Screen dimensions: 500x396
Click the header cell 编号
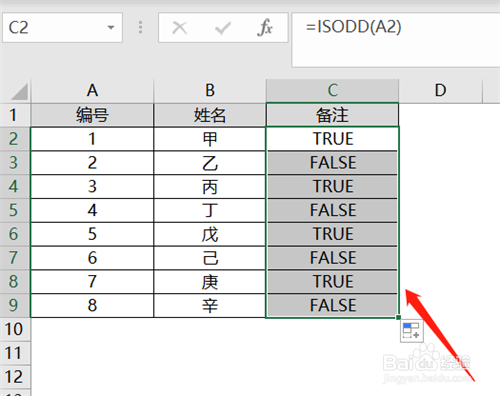click(x=92, y=115)
